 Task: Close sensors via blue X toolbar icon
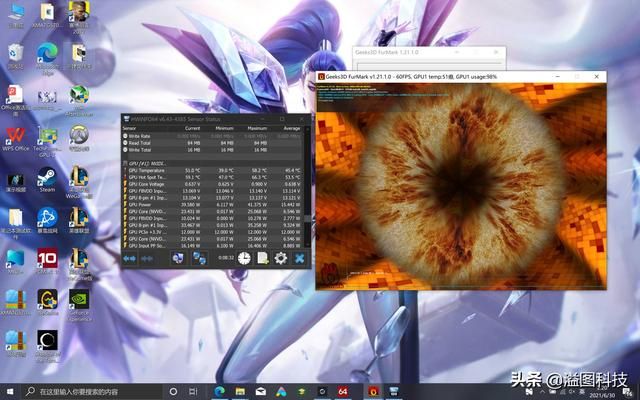pyautogui.click(x=299, y=258)
